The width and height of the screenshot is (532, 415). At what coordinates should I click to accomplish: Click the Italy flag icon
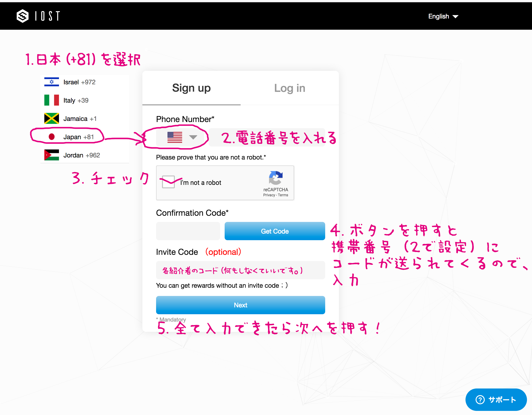point(51,100)
